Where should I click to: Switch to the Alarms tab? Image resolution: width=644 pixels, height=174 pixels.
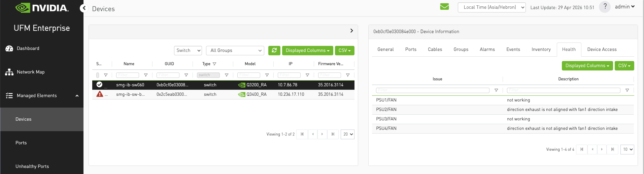[487, 50]
